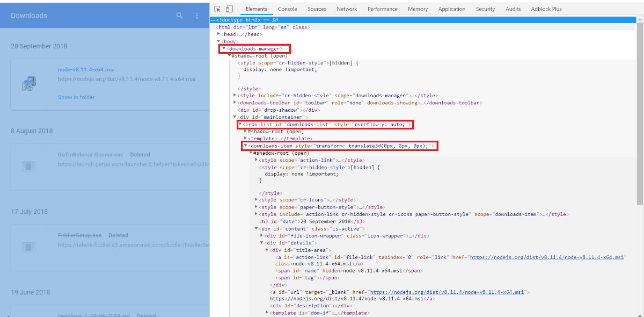Click the inspect element picker icon
Viewport: 644px width, 317px height.
pyautogui.click(x=217, y=9)
